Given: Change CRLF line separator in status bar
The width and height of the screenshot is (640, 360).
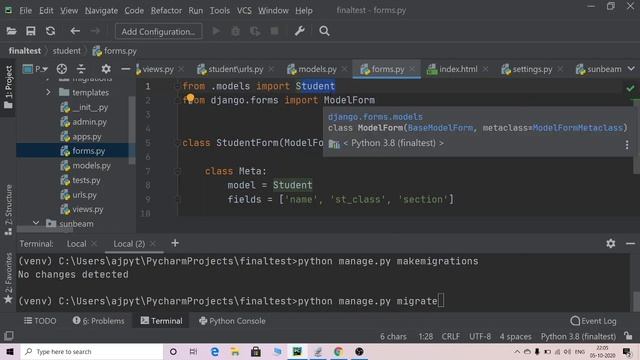Looking at the screenshot, I should (451, 336).
